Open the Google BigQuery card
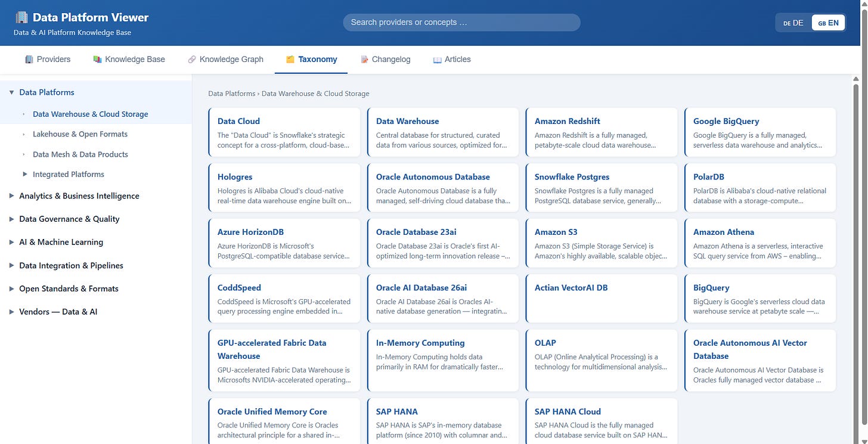The image size is (868, 444). 760,132
